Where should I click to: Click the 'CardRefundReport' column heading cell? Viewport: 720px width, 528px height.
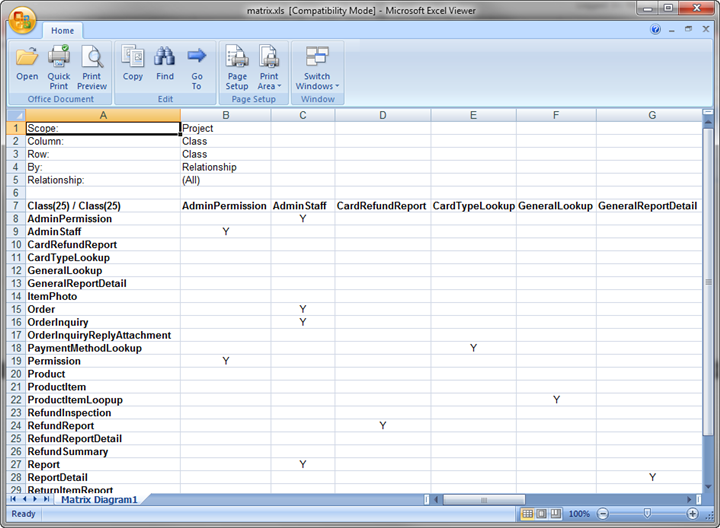382,206
